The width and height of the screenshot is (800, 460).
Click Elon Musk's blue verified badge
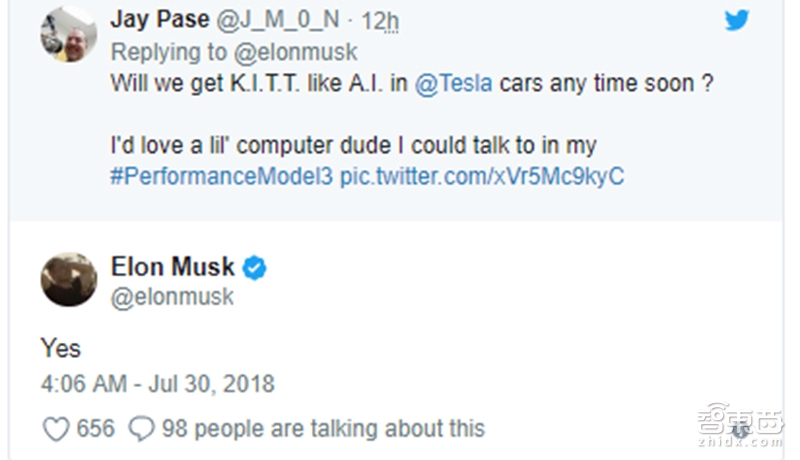(x=255, y=268)
